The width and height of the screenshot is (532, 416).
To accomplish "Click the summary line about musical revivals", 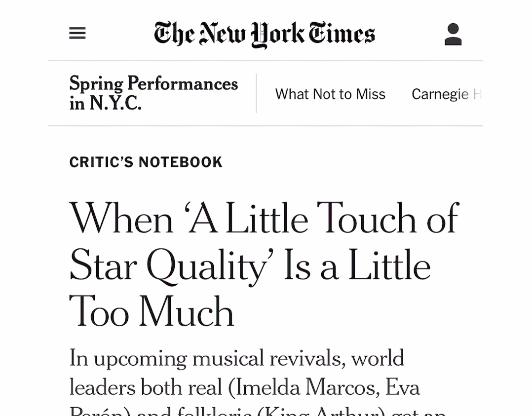I will (x=237, y=358).
